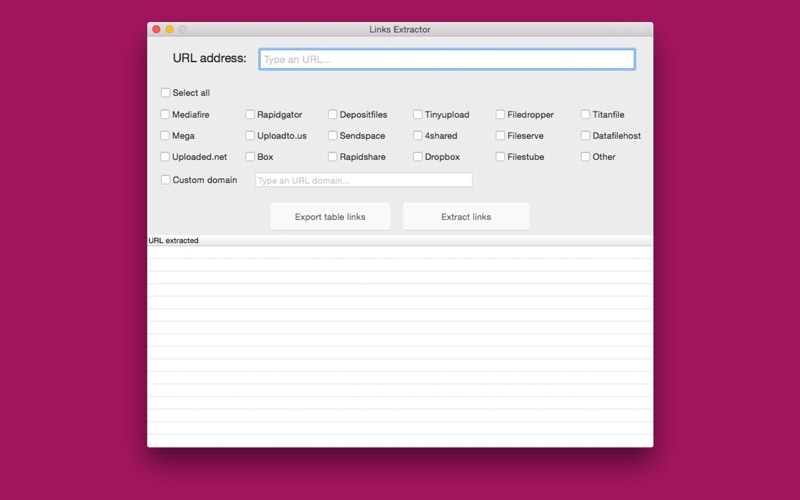This screenshot has height=500, width=800.
Task: Tick the Sendspace checkbox
Action: tap(333, 135)
